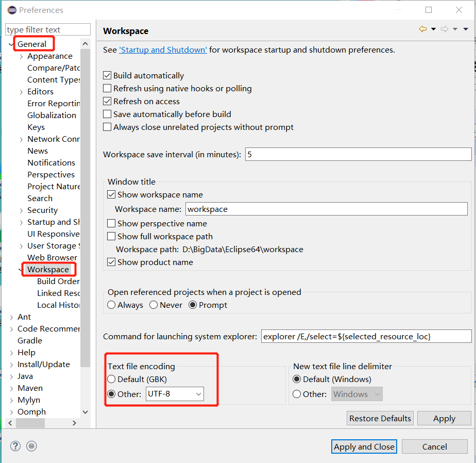Expand the Java preferences node
476x463 pixels.
pyautogui.click(x=12, y=376)
